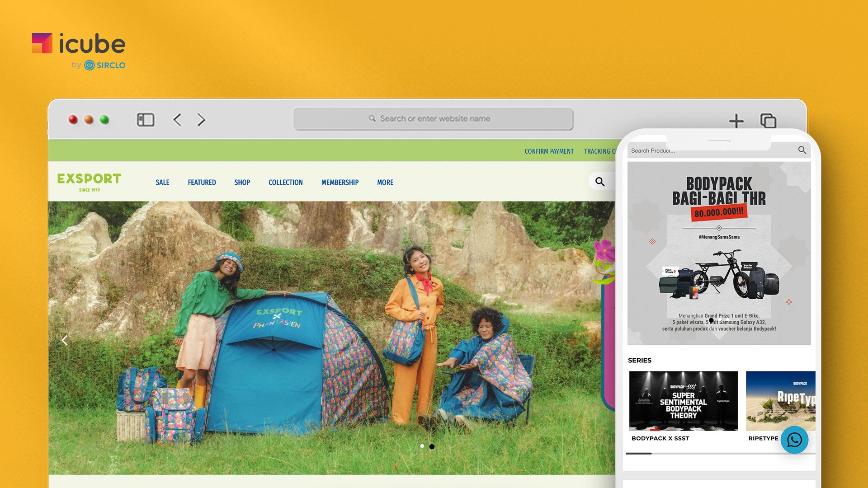Image resolution: width=868 pixels, height=488 pixels.
Task: Click the icube by SIRCLO logo
Action: [x=79, y=51]
